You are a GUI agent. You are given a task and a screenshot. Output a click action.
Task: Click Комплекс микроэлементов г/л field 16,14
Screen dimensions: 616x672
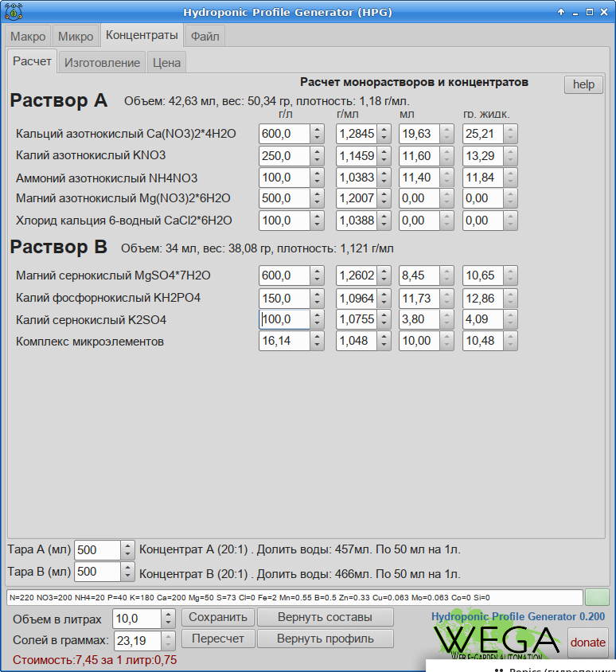pyautogui.click(x=284, y=341)
